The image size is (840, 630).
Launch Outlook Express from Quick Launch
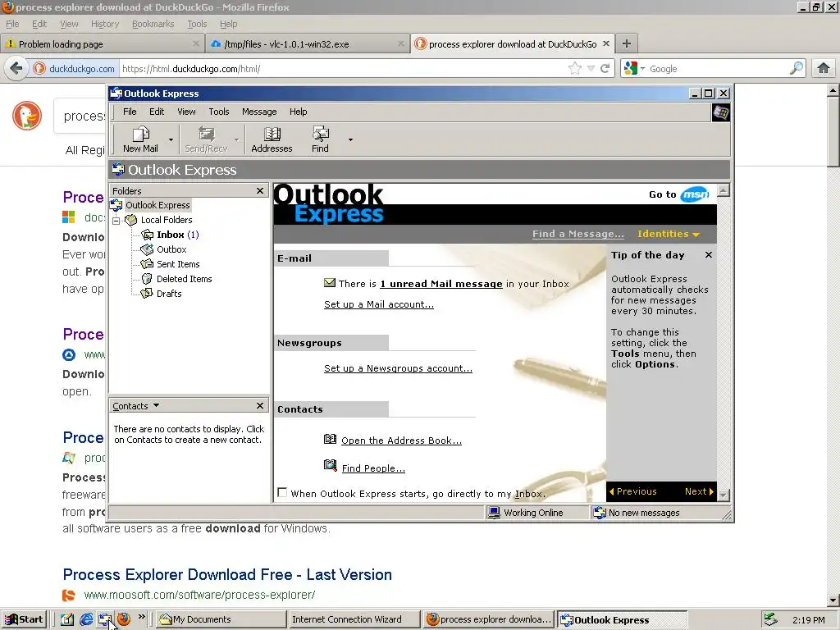(104, 619)
